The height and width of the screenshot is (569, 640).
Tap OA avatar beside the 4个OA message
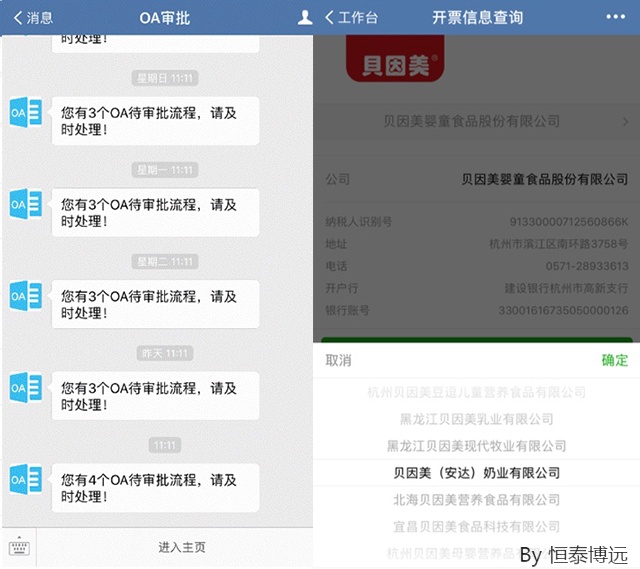[26, 480]
